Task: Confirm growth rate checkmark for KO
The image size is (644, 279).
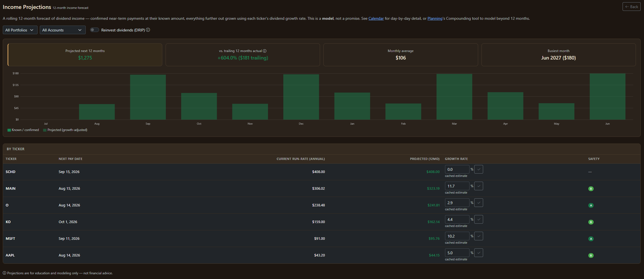Action: pyautogui.click(x=478, y=219)
